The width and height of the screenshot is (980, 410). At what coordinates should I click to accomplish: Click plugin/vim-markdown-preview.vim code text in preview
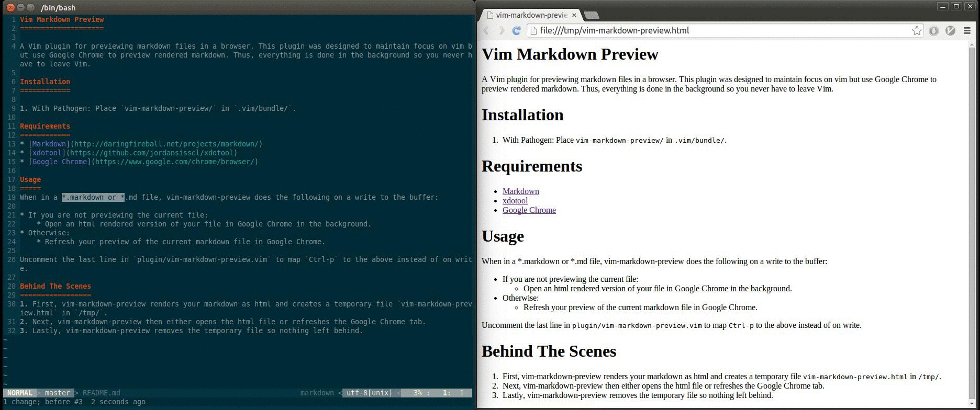click(x=637, y=325)
